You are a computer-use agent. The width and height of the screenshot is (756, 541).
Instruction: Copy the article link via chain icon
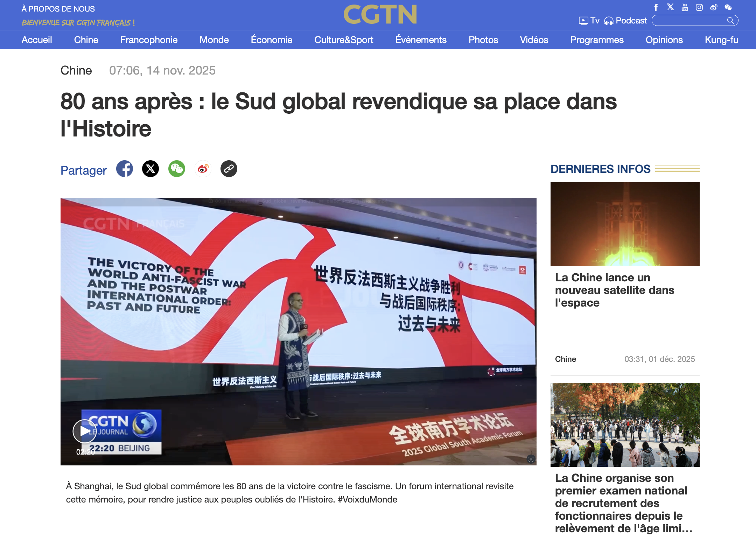[229, 169]
